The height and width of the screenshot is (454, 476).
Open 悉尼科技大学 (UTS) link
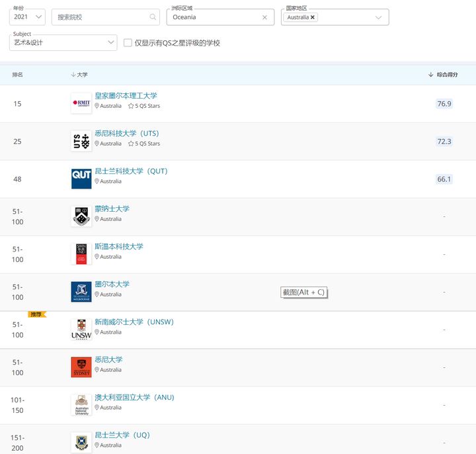pos(127,134)
